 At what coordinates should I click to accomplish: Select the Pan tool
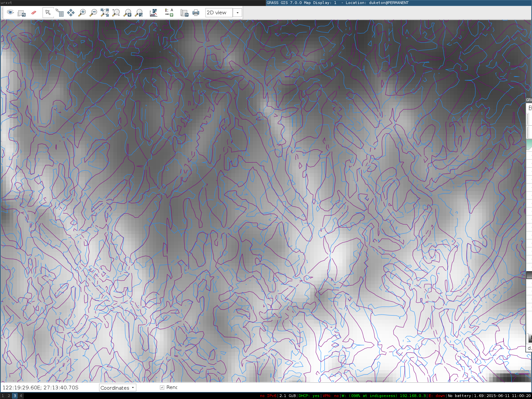pyautogui.click(x=71, y=13)
